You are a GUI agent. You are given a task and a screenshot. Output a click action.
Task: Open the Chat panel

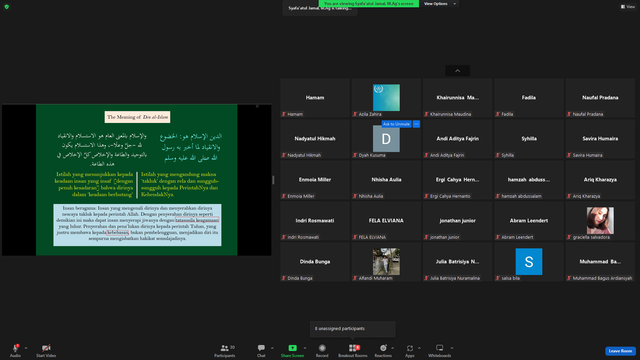coord(261,350)
